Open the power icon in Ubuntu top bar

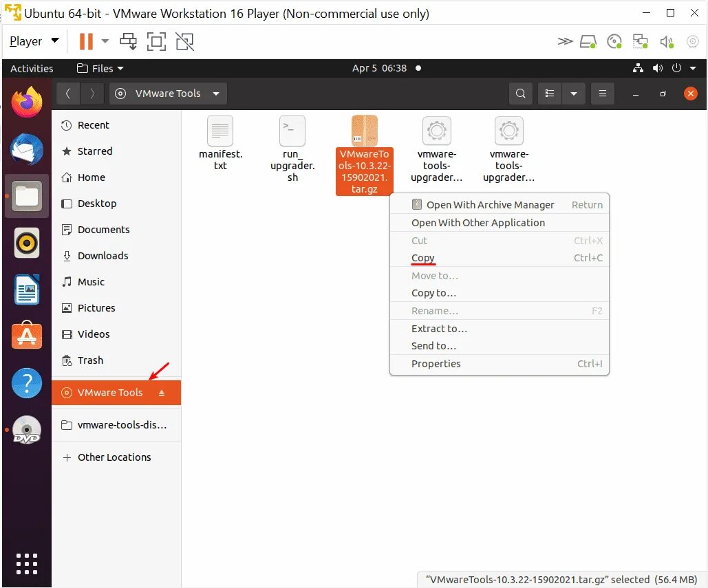click(676, 68)
